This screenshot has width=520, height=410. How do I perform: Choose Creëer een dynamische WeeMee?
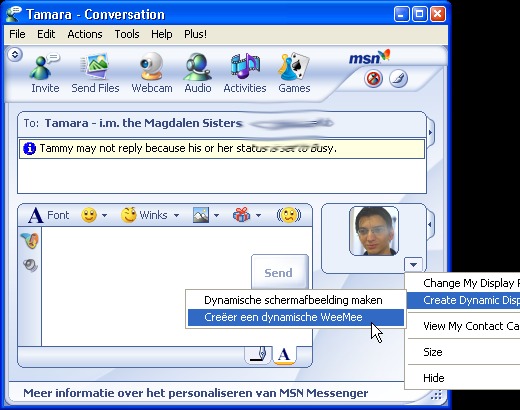(x=296, y=317)
